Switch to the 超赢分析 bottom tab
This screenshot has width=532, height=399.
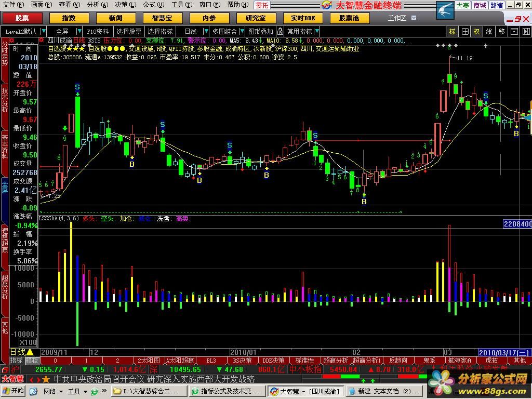coord(336,360)
